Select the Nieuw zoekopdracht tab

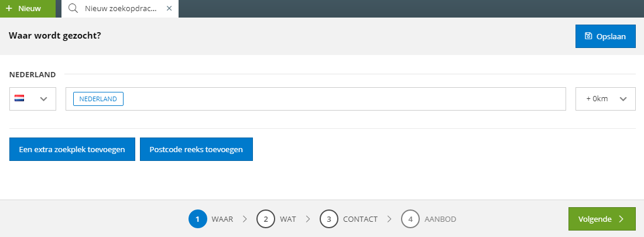[120, 9]
